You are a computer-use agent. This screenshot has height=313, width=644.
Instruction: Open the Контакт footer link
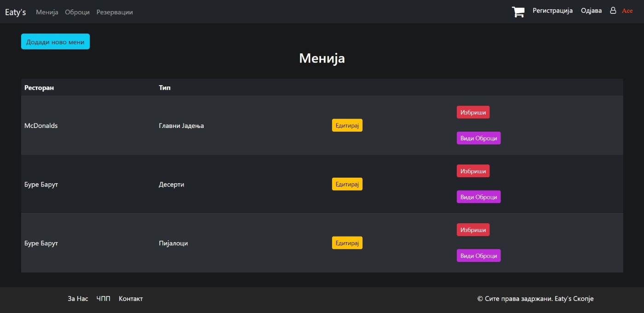[131, 299]
